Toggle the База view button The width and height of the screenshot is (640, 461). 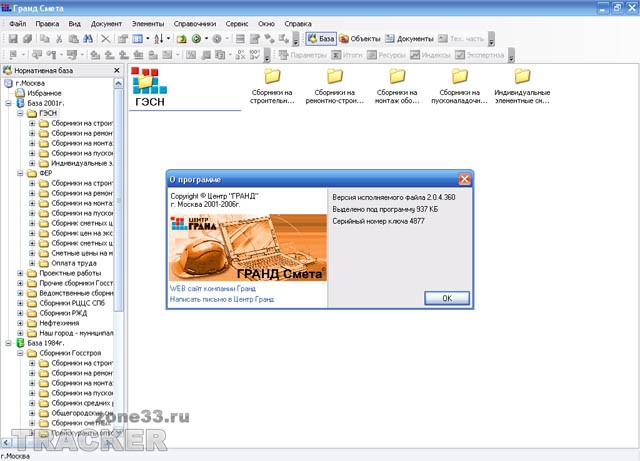coord(321,39)
